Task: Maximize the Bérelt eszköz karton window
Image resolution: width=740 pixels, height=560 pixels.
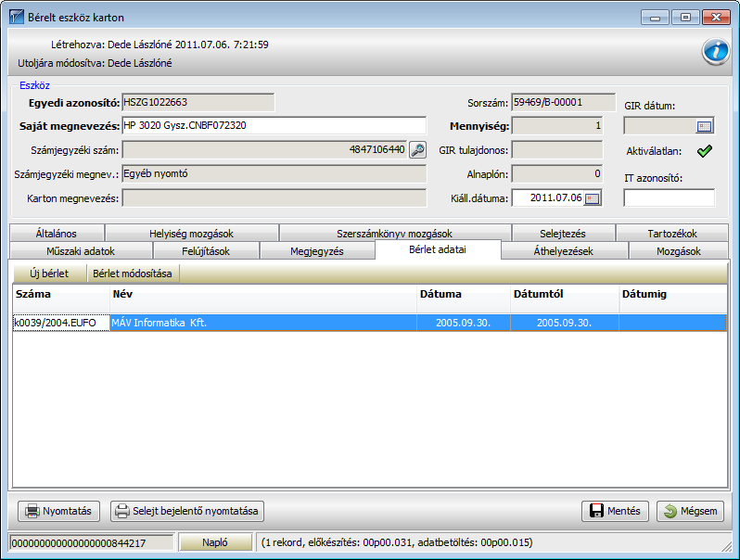Action: pyautogui.click(x=685, y=18)
